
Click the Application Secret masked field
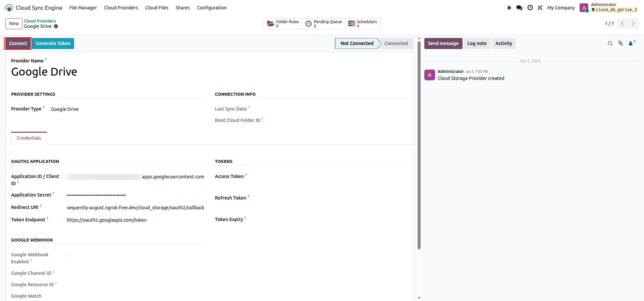coord(135,195)
